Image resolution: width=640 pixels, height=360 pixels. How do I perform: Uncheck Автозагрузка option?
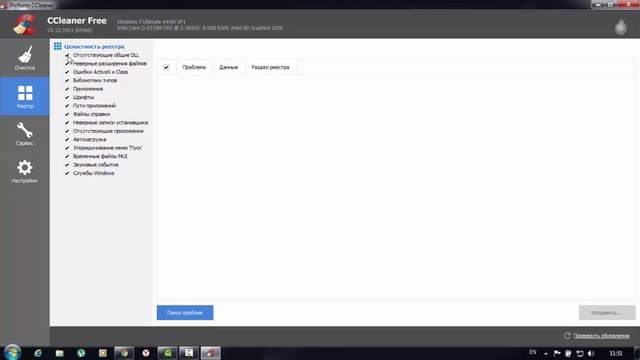(x=67, y=139)
